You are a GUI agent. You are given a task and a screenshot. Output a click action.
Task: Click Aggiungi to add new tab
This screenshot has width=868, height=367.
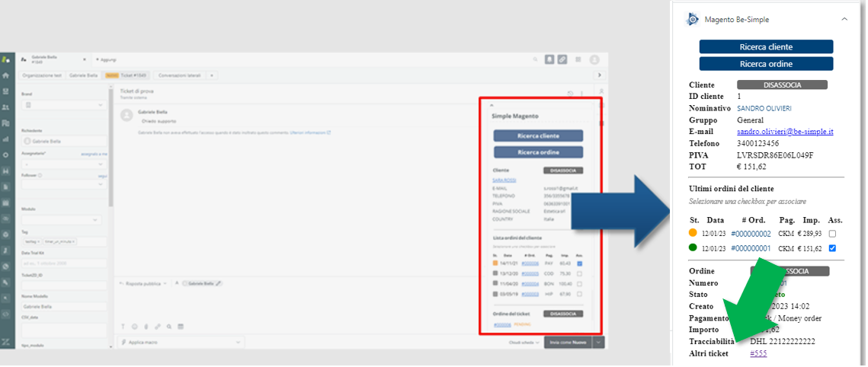pos(106,59)
